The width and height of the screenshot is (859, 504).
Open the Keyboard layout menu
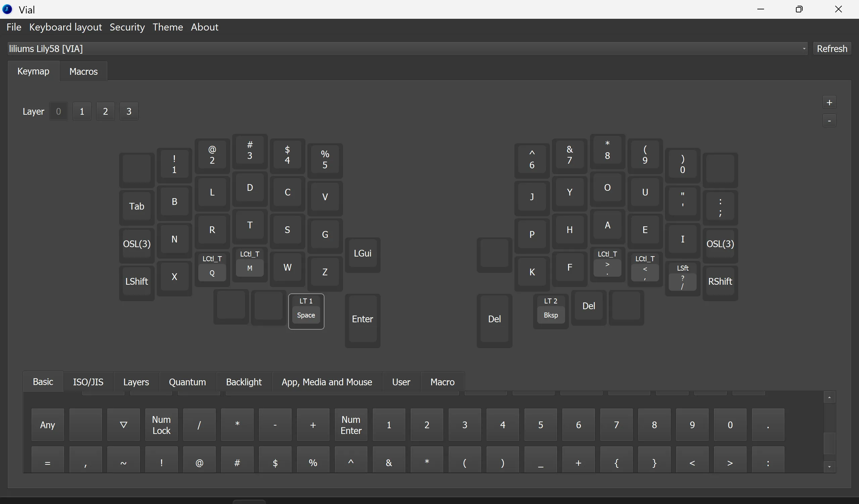[x=65, y=27]
